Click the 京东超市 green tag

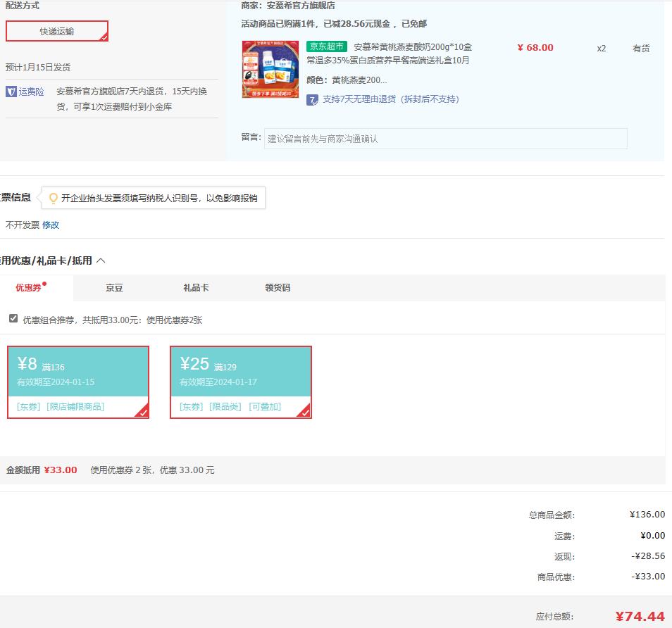click(327, 46)
